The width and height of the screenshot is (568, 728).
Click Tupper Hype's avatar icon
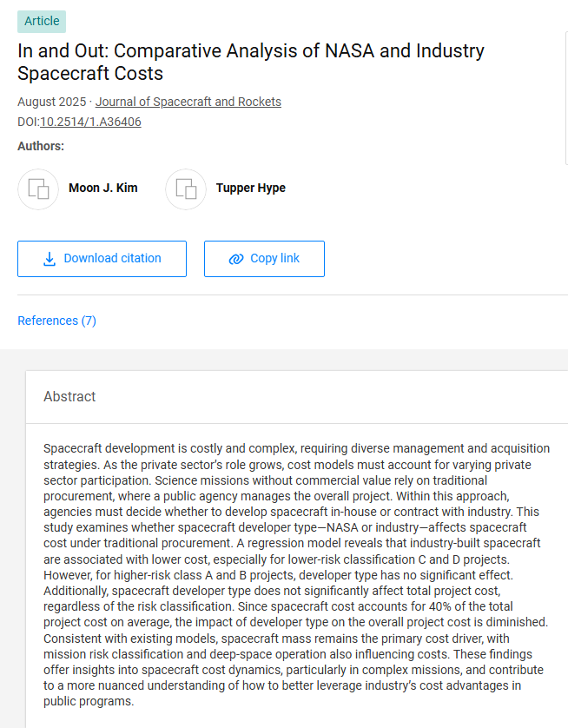click(x=186, y=189)
